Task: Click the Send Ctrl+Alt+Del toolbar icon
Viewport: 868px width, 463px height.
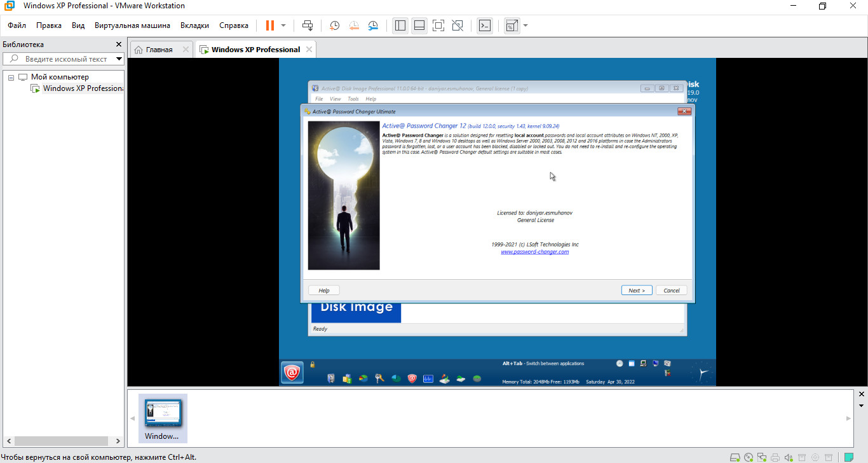Action: (x=308, y=25)
